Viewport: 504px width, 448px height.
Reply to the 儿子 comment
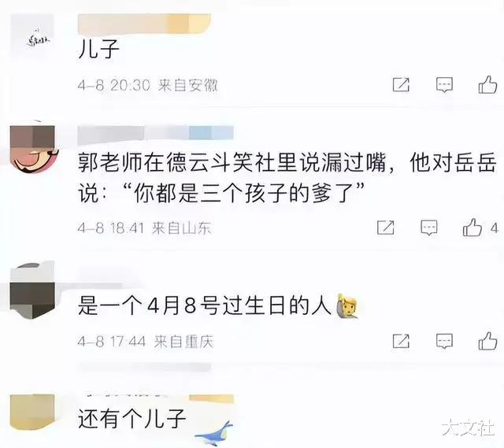pyautogui.click(x=444, y=85)
